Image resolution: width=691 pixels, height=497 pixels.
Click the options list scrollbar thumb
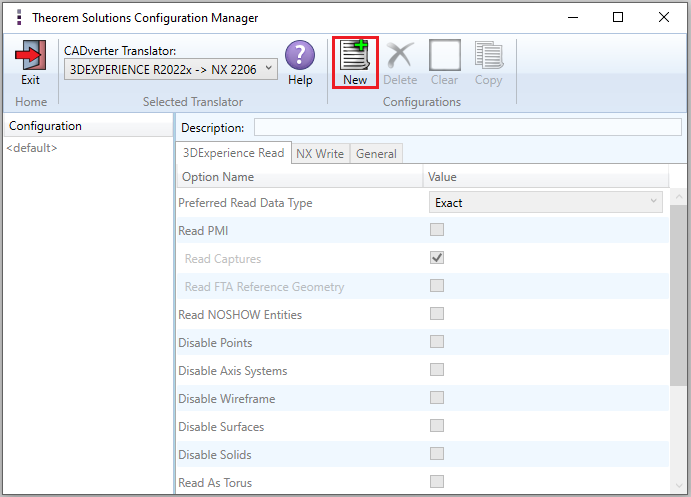pyautogui.click(x=679, y=295)
